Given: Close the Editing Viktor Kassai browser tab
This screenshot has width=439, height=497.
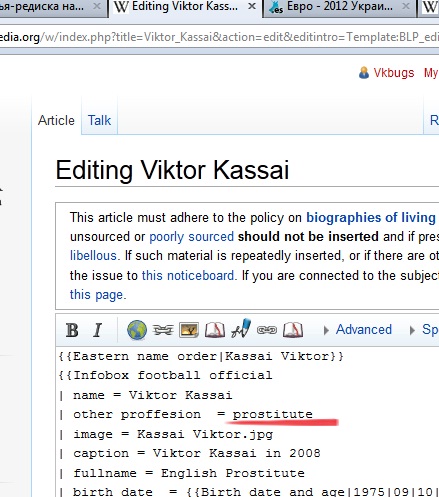Looking at the screenshot, I should tap(252, 6).
